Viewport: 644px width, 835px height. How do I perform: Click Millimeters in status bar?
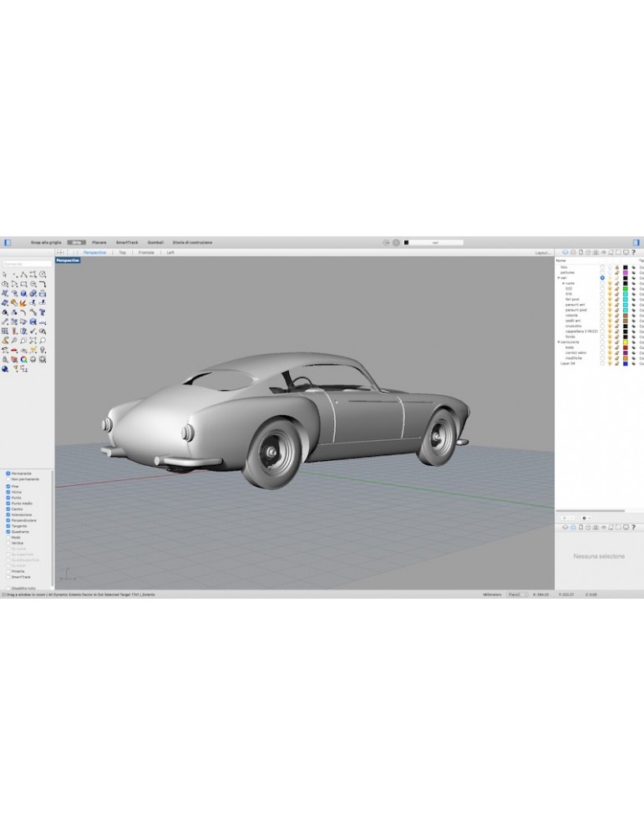[x=492, y=595]
